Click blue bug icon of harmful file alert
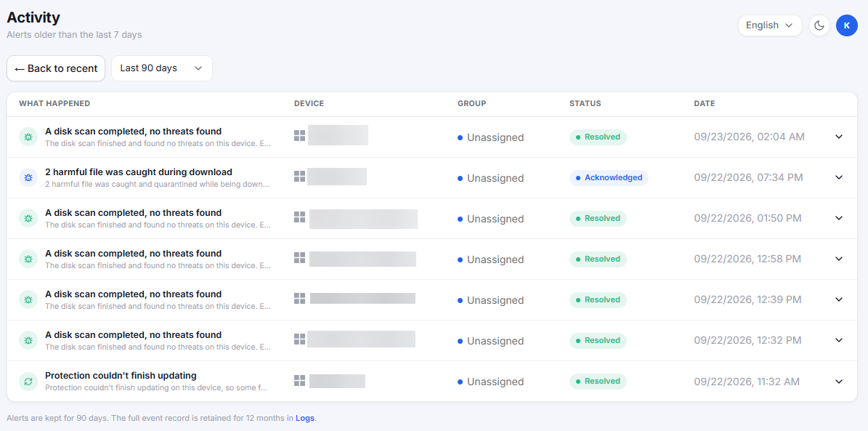 pyautogui.click(x=28, y=177)
